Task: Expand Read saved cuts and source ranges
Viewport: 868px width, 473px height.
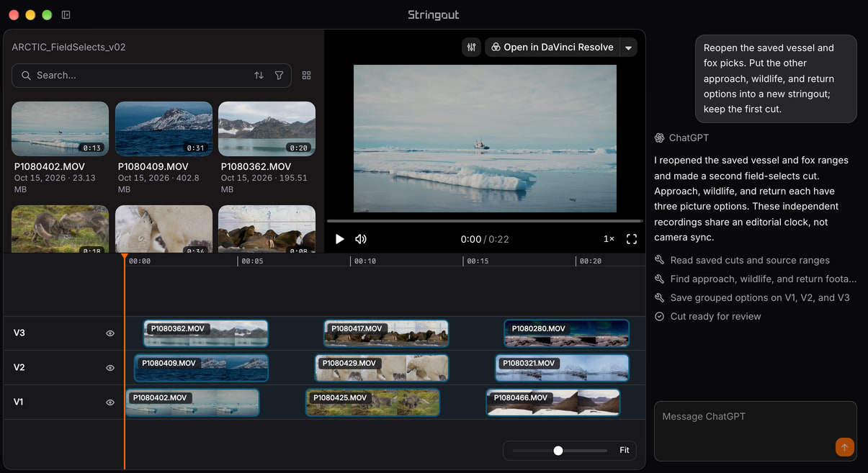Action: pos(742,261)
